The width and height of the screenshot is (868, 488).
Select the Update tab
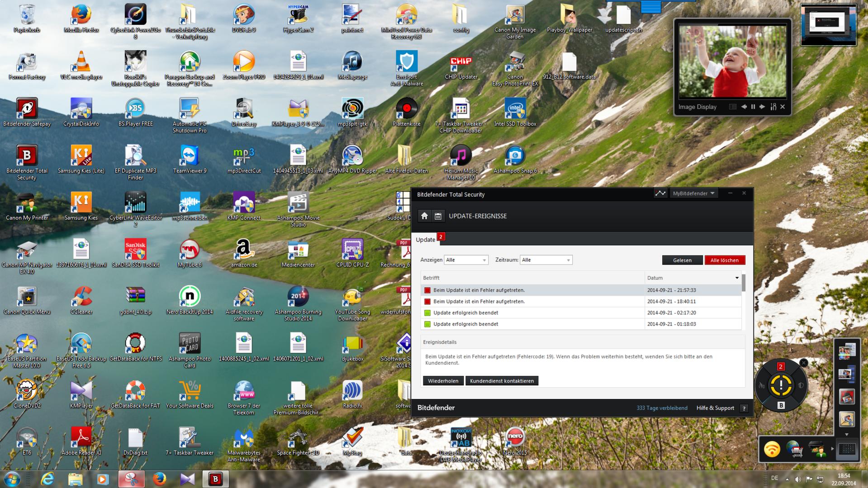(425, 240)
